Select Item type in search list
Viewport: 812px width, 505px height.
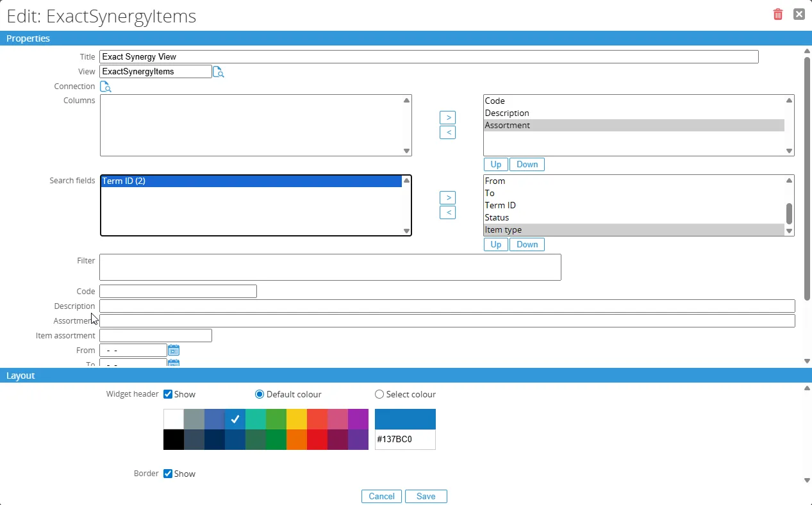click(x=633, y=230)
